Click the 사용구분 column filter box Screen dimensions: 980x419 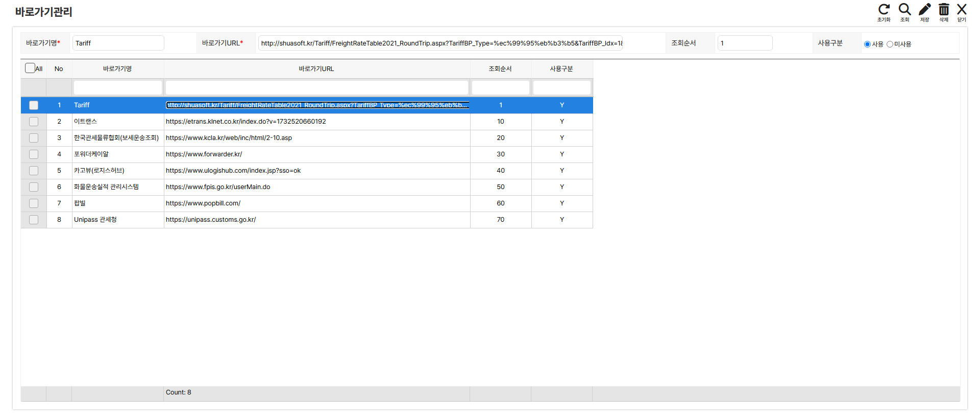pos(562,88)
